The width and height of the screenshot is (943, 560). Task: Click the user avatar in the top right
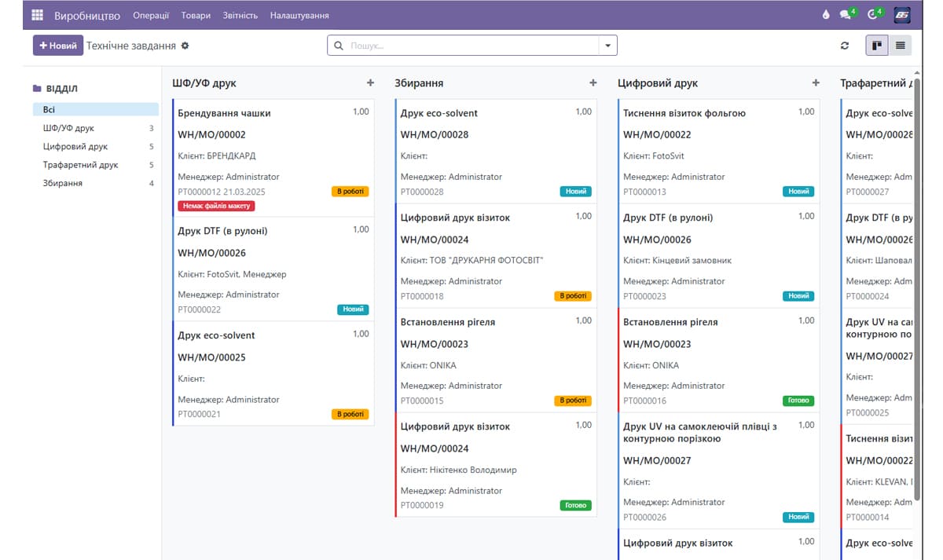[902, 15]
